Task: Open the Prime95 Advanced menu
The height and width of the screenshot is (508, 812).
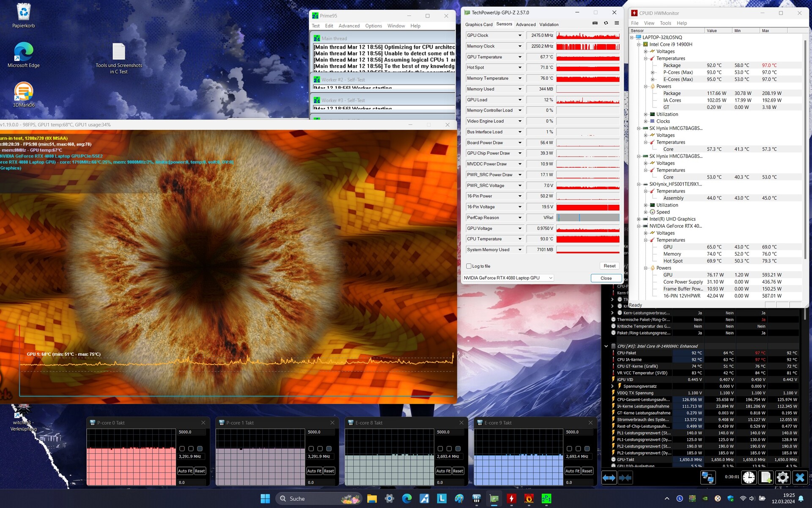Action: pyautogui.click(x=349, y=26)
